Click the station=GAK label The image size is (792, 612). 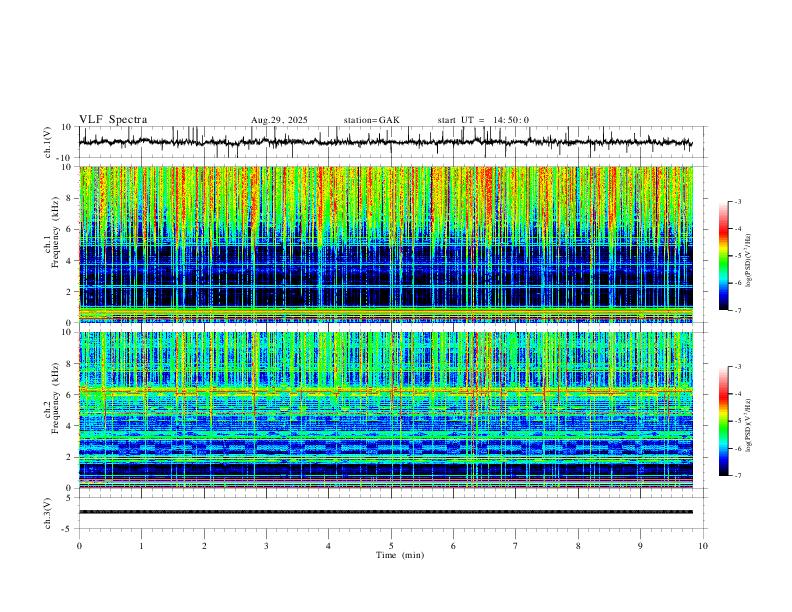click(x=371, y=120)
